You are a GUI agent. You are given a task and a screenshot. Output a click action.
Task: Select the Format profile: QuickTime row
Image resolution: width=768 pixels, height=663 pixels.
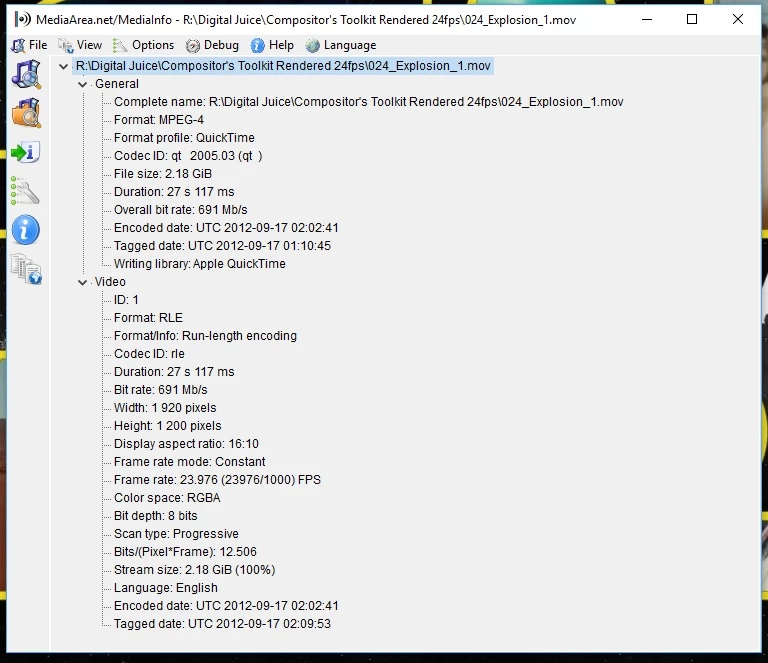coord(184,138)
